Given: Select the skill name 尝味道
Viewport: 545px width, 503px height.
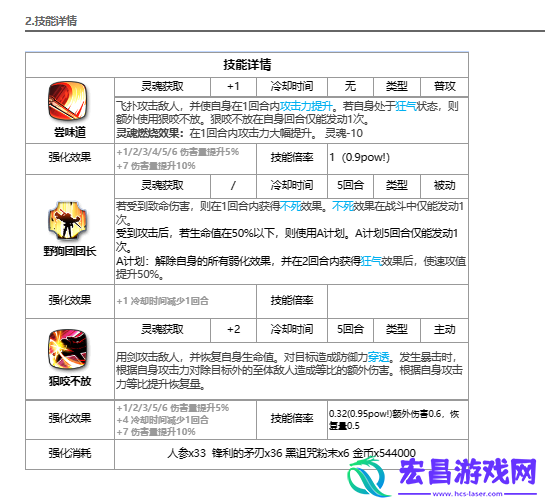Looking at the screenshot, I should pyautogui.click(x=70, y=132).
